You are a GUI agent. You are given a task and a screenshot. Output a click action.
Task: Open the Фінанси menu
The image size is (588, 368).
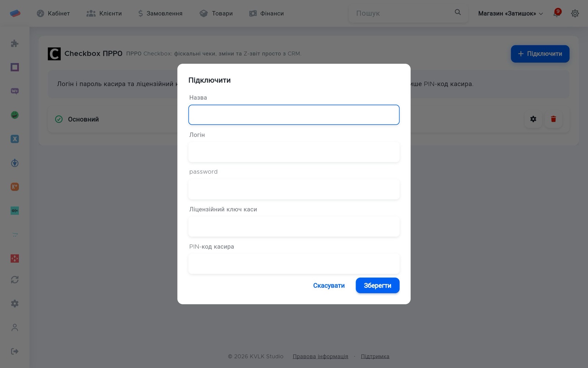266,14
